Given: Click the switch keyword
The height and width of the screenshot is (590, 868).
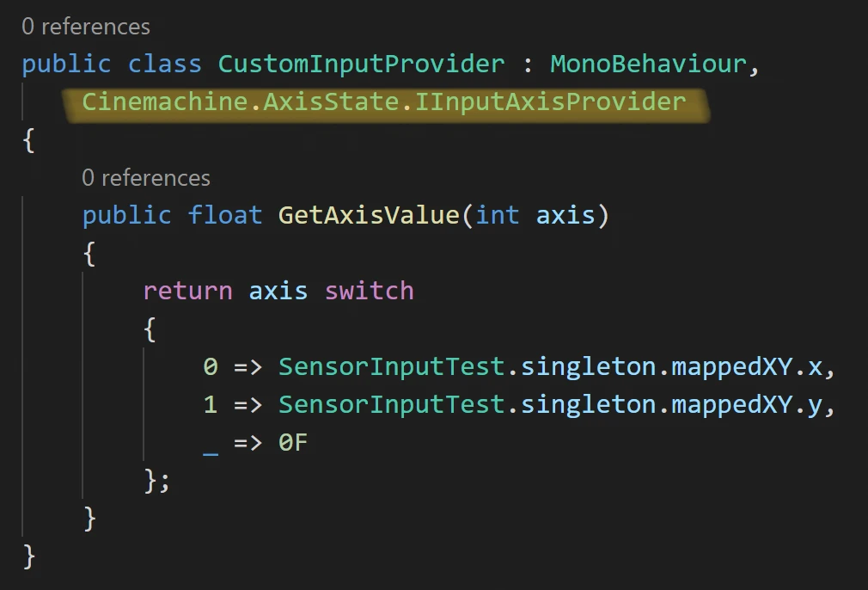Looking at the screenshot, I should coord(369,291).
